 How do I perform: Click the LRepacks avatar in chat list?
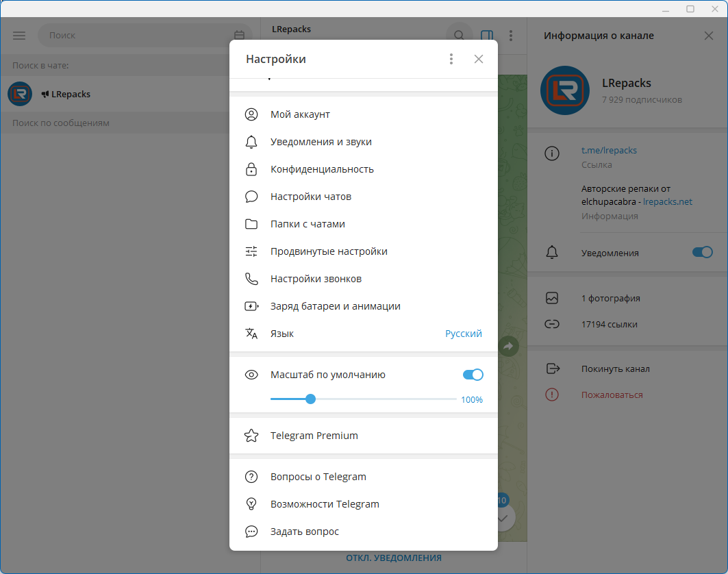(x=20, y=94)
